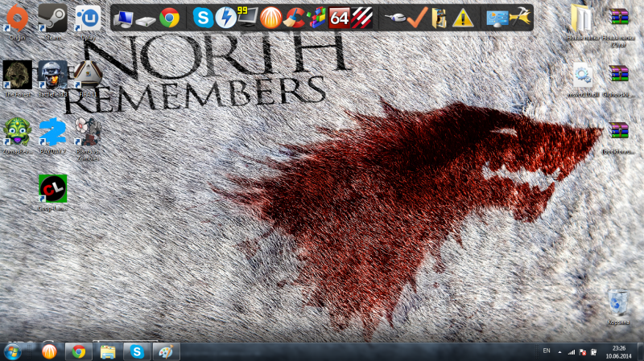Open My Computer from the dock

coord(123,18)
